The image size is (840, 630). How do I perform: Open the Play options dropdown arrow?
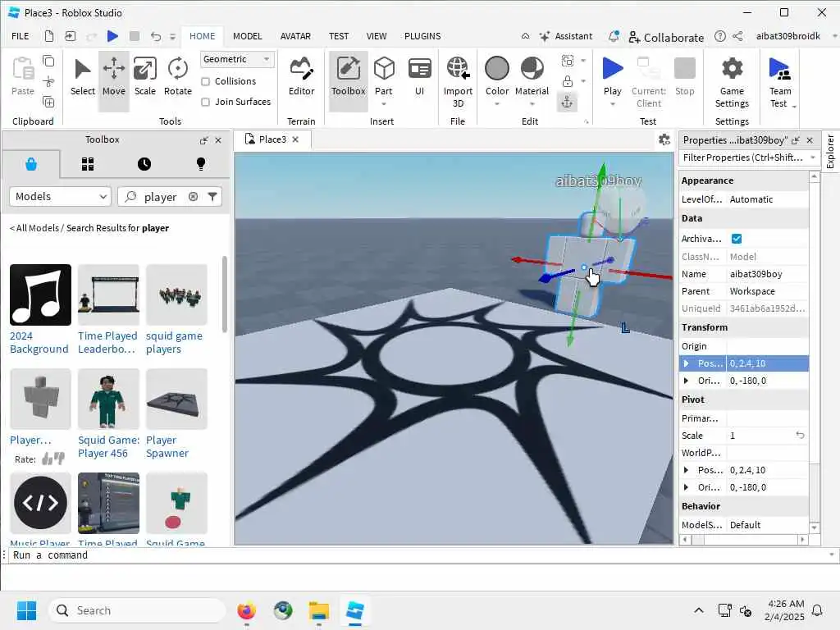coord(612,104)
